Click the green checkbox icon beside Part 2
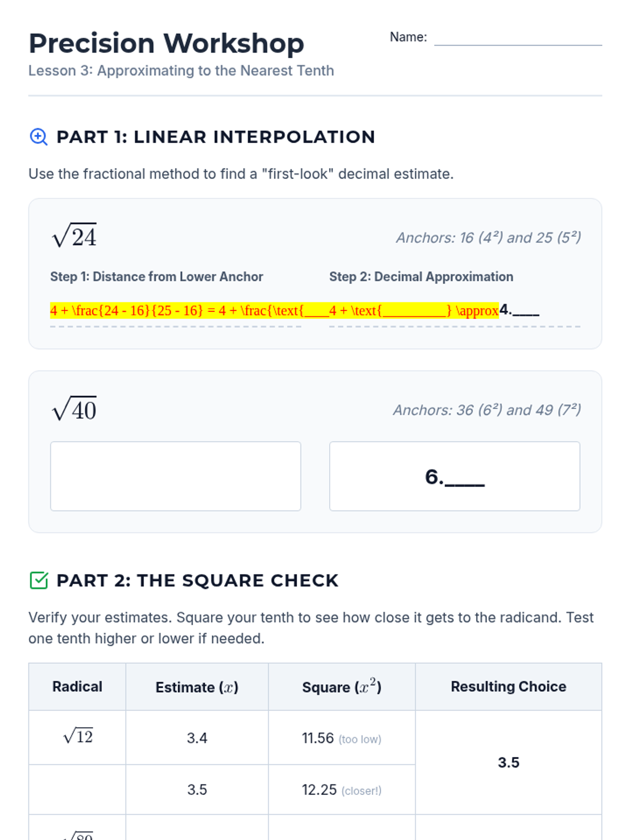This screenshot has width=630, height=840. [x=39, y=580]
